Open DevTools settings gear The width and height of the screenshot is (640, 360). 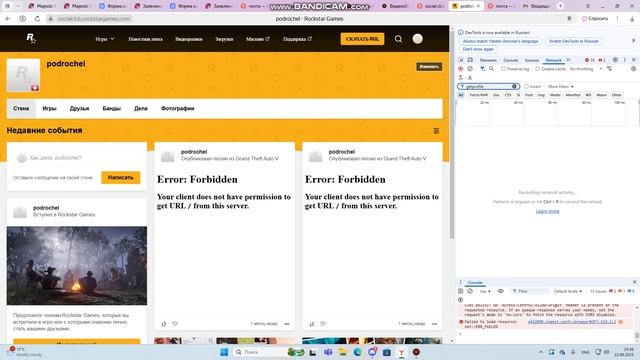tap(616, 60)
